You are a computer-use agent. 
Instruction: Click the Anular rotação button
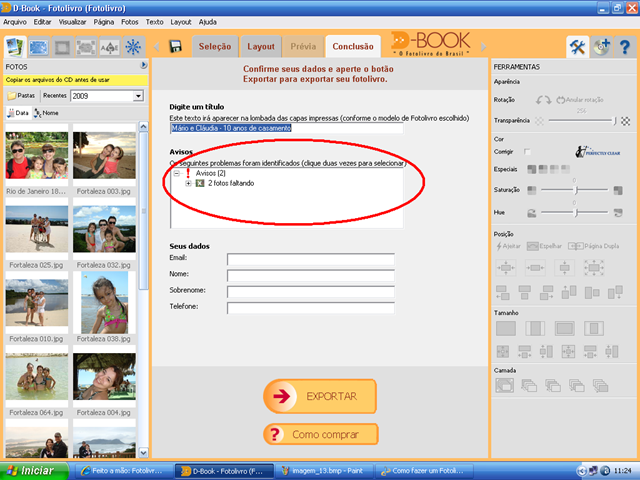580,100
